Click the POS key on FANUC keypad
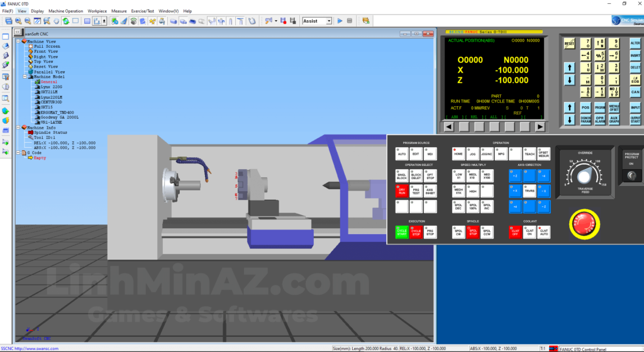This screenshot has width=644, height=352. pyautogui.click(x=586, y=107)
